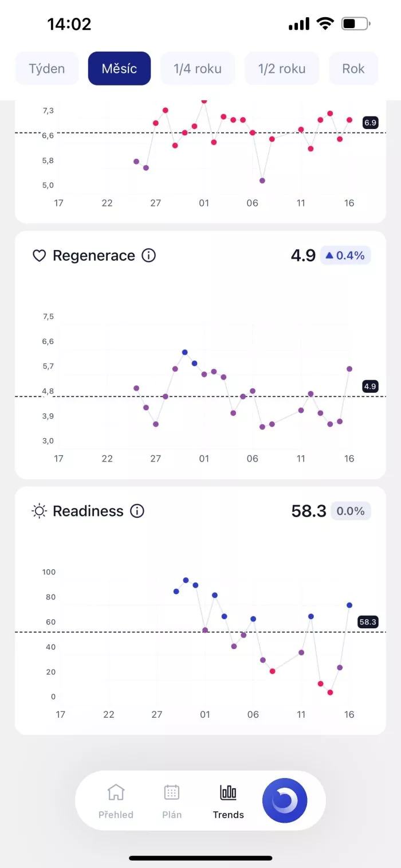
Task: Select the Přehled home icon
Action: (116, 792)
